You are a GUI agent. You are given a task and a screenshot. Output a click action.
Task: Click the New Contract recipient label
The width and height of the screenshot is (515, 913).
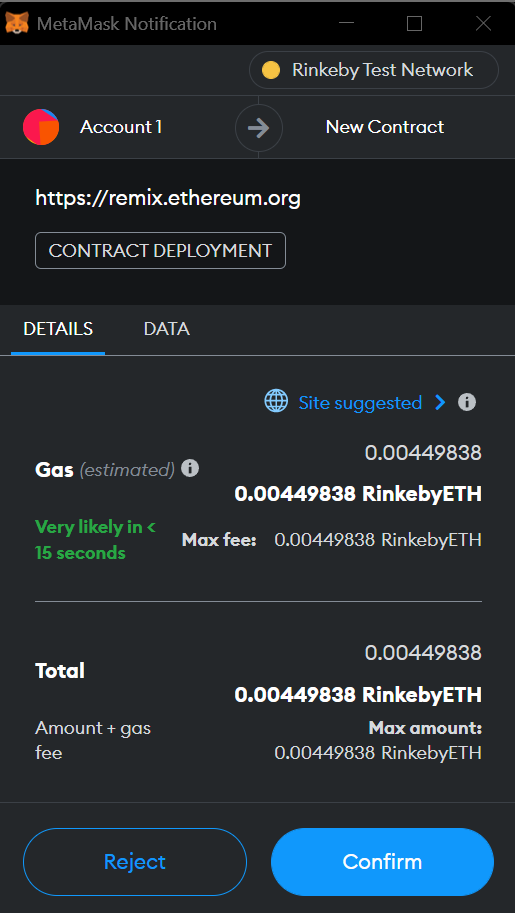(385, 127)
